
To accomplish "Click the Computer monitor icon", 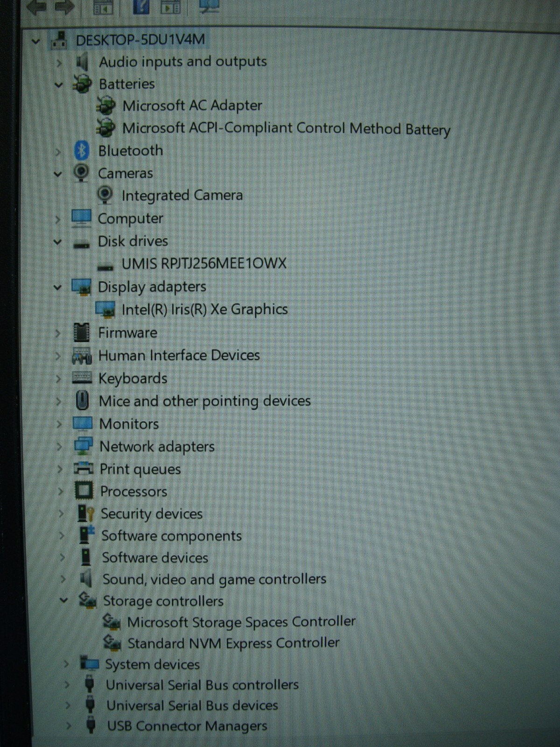I will point(81,218).
